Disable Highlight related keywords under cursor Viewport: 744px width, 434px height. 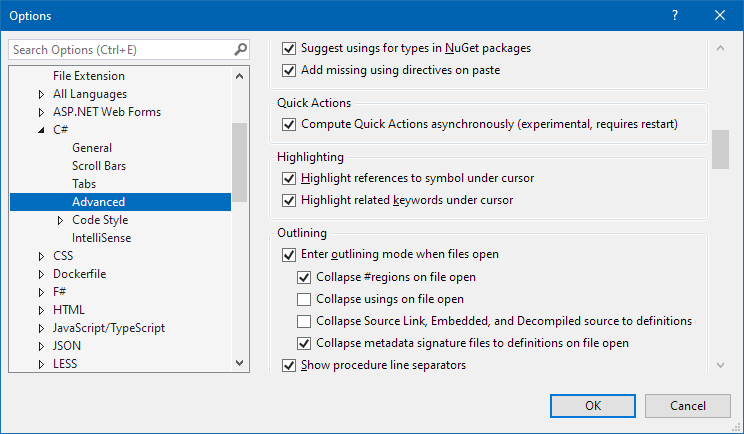pyautogui.click(x=290, y=200)
